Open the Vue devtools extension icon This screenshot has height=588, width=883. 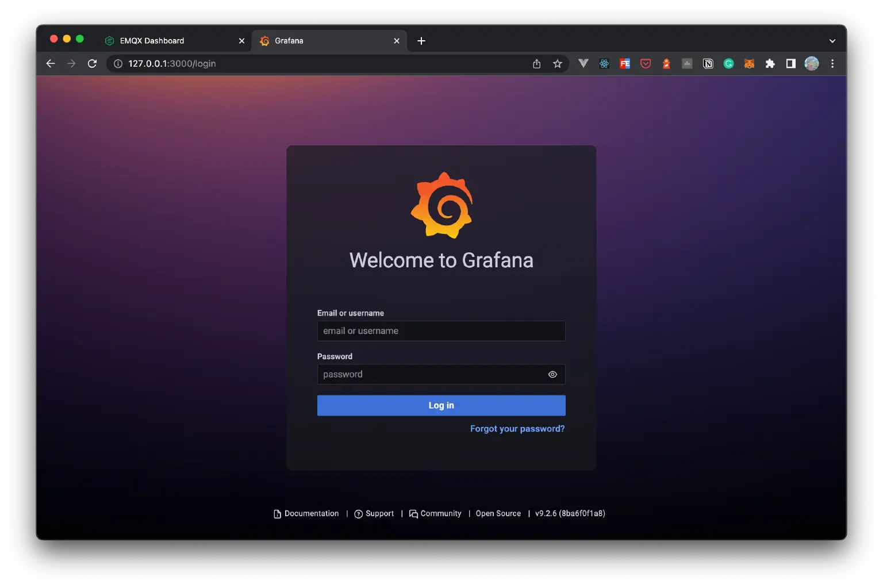(x=583, y=64)
